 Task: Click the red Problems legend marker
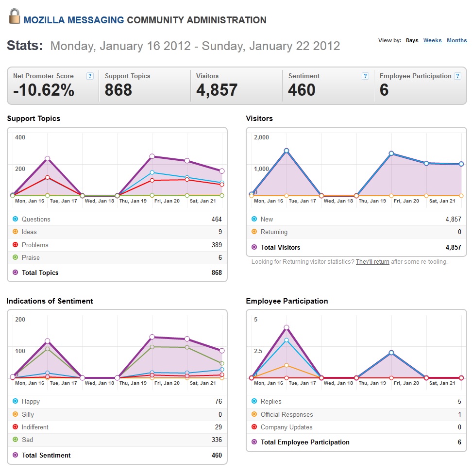[15, 244]
